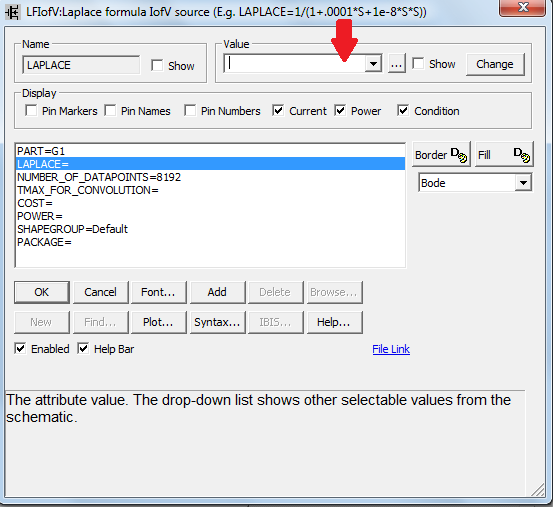Uncheck the Condition display option

403,111
